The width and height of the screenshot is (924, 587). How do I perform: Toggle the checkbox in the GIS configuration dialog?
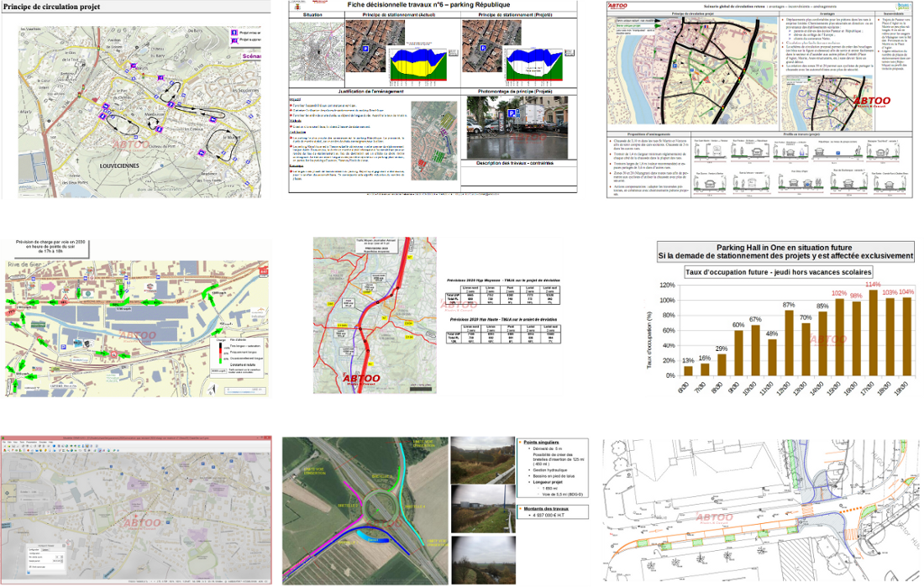[x=30, y=567]
